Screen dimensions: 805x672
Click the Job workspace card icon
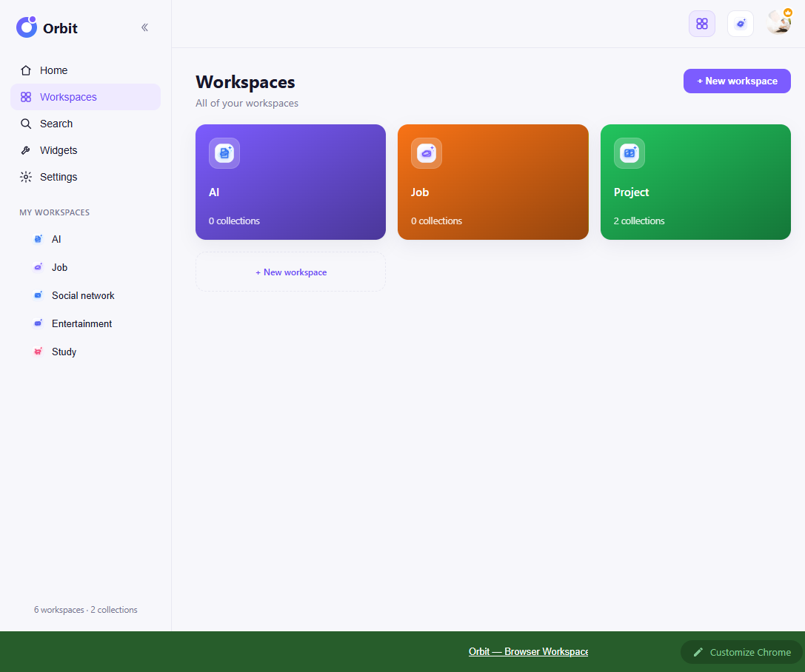coord(426,153)
